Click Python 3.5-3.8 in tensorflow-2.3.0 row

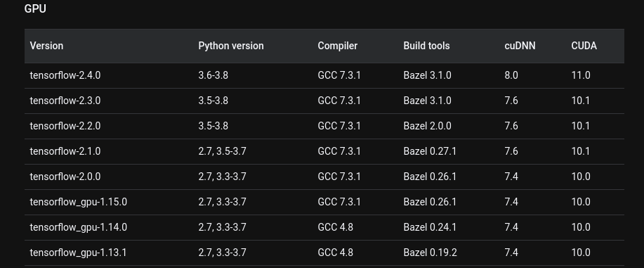pos(213,101)
